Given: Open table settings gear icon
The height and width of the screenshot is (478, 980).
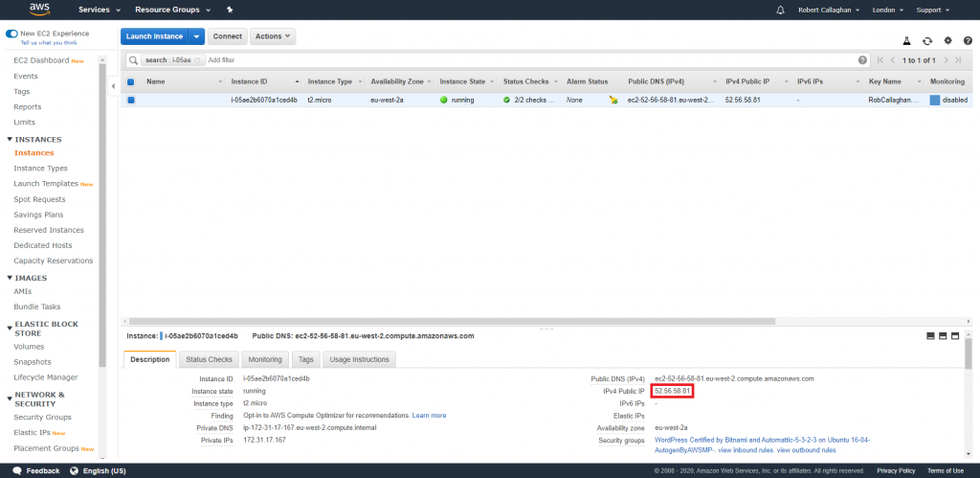Looking at the screenshot, I should tap(948, 40).
